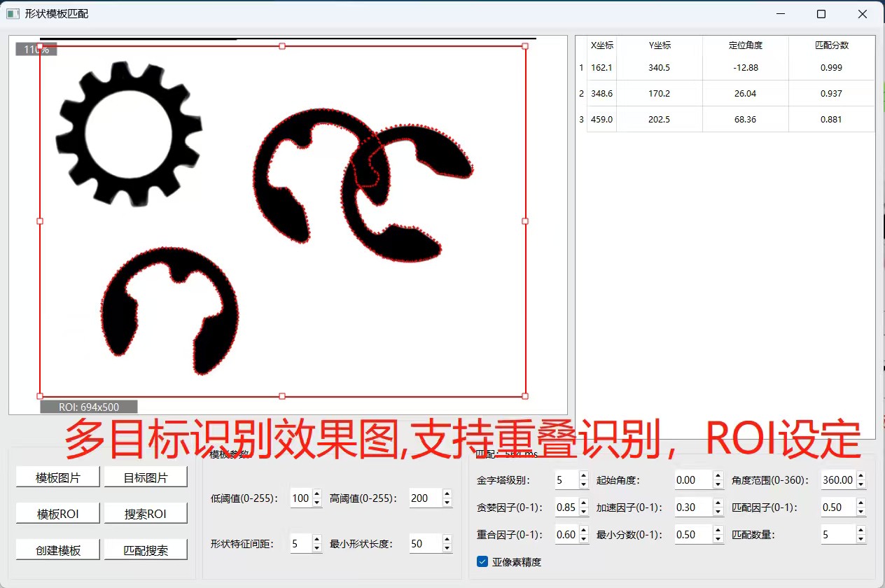Decrease 重合因子 with down arrow
885x588 pixels.
click(x=583, y=538)
